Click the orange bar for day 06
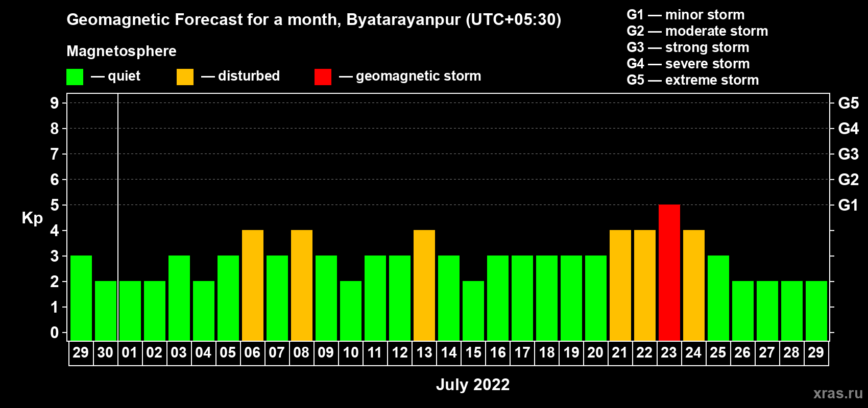Viewport: 868px width, 408px height. tap(253, 285)
